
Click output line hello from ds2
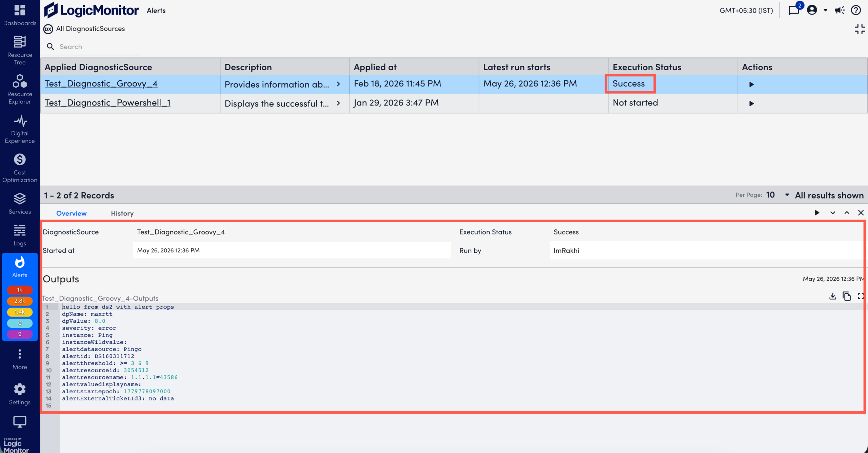[x=118, y=307]
